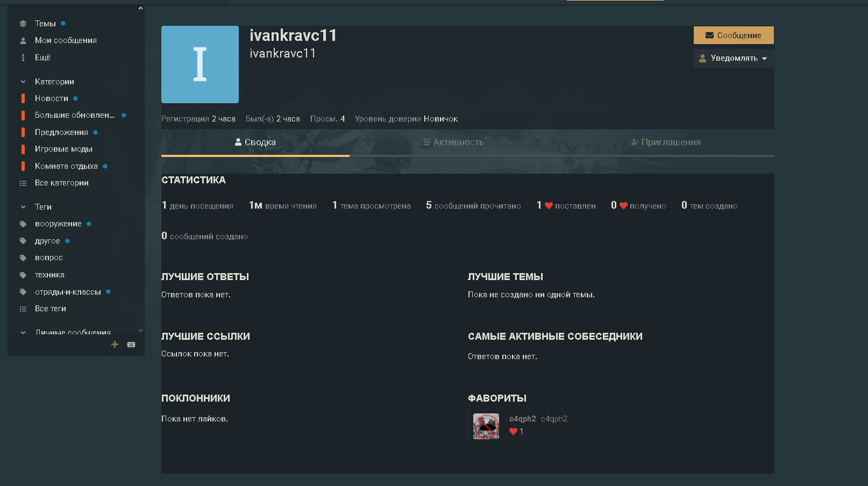Viewport: 868px width, 486px height.
Task: Switch to the Активность tab
Action: click(453, 142)
